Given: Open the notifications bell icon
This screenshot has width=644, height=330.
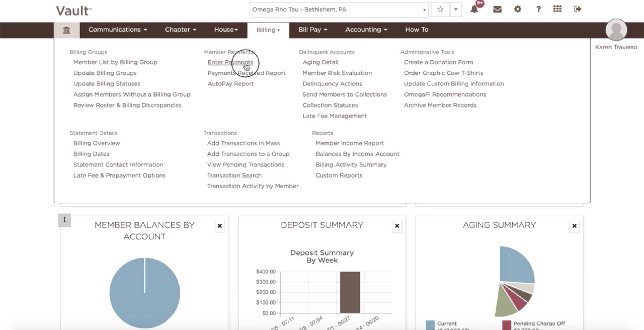Looking at the screenshot, I should (x=474, y=9).
